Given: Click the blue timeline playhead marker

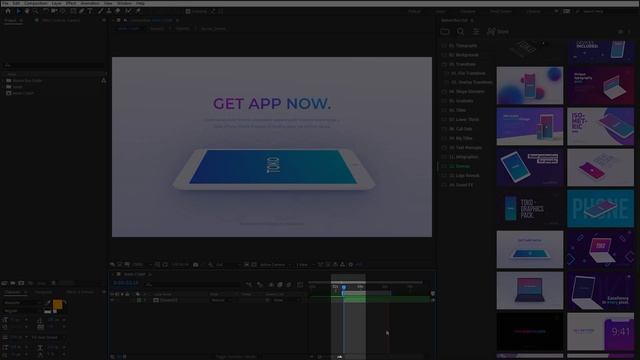Looking at the screenshot, I should 344,287.
